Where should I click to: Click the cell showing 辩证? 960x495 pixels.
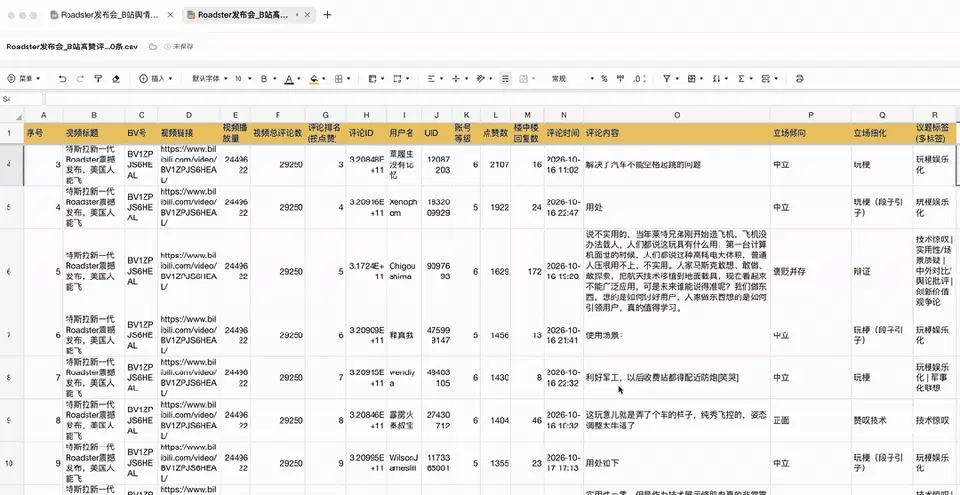[x=882, y=271]
